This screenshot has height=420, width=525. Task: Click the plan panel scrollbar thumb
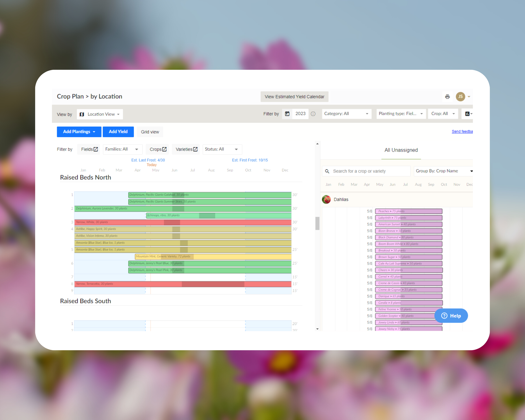tap(317, 223)
